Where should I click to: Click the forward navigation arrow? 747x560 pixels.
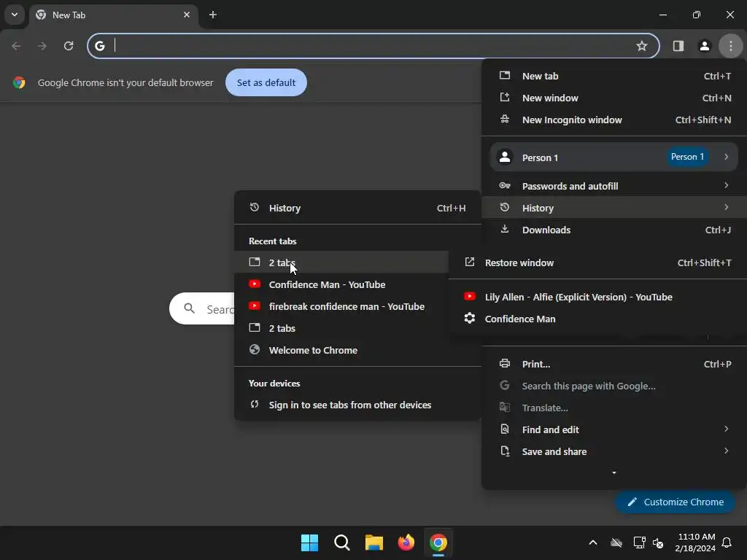[42, 46]
